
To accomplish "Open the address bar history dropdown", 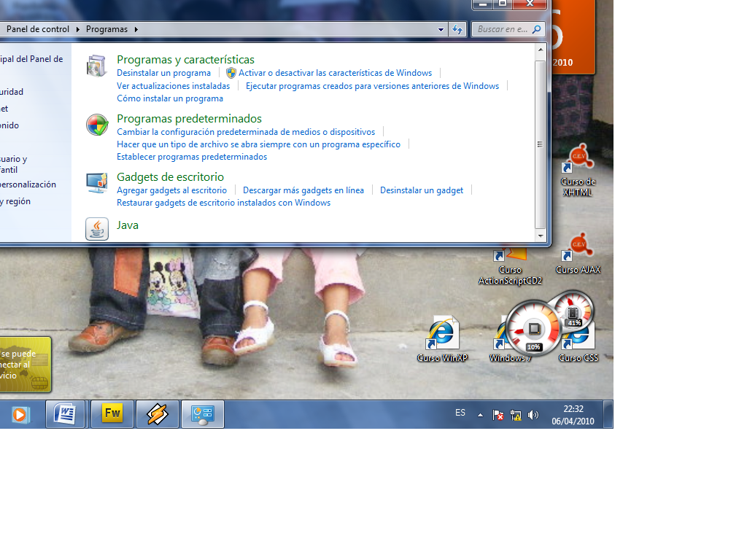I will pos(441,29).
